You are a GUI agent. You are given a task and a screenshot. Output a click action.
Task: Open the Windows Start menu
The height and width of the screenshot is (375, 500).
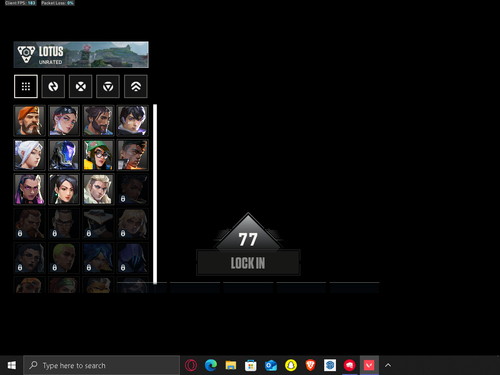[x=12, y=365]
